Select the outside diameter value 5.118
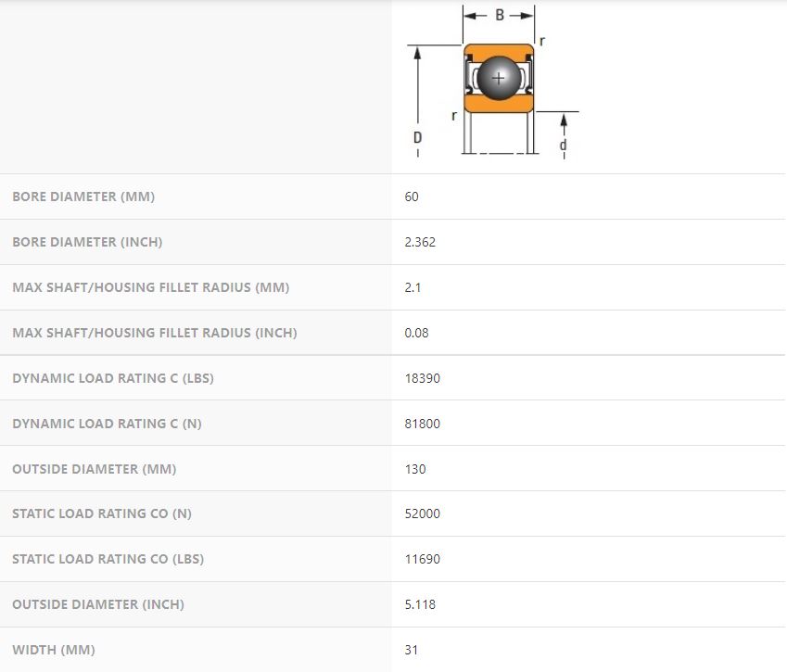The image size is (787, 672). [420, 604]
